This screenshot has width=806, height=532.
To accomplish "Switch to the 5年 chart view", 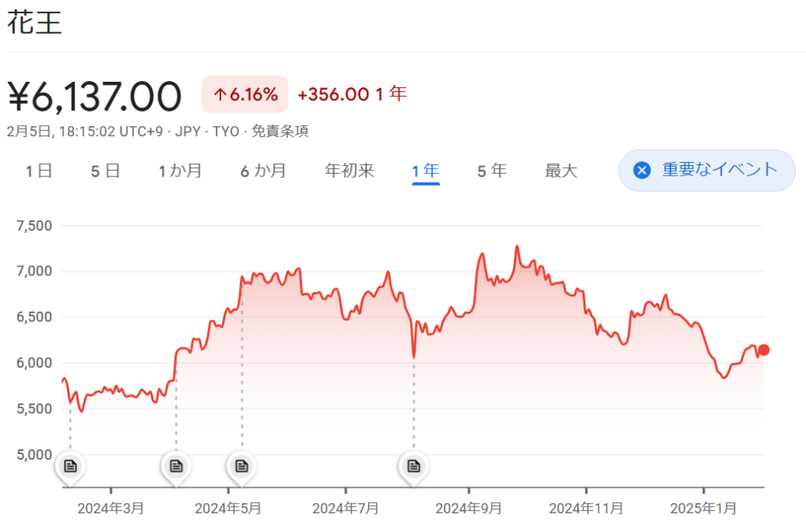I will 492,171.
